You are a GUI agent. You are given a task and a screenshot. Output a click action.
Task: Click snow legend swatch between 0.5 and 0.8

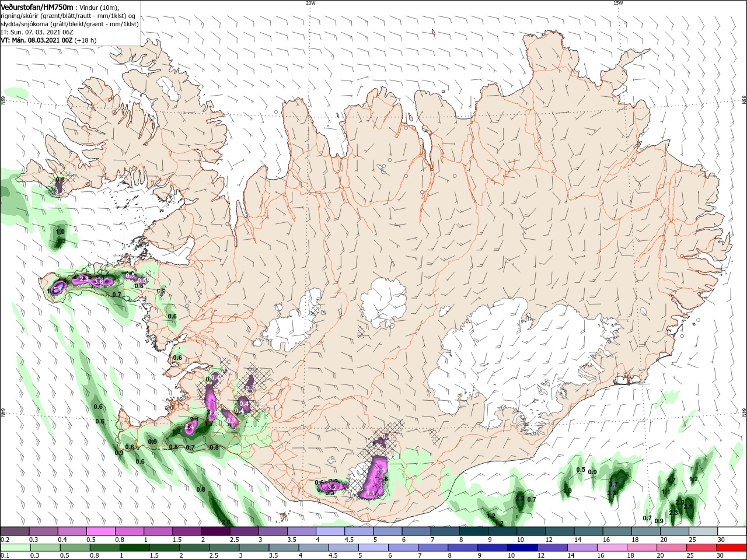click(x=100, y=531)
